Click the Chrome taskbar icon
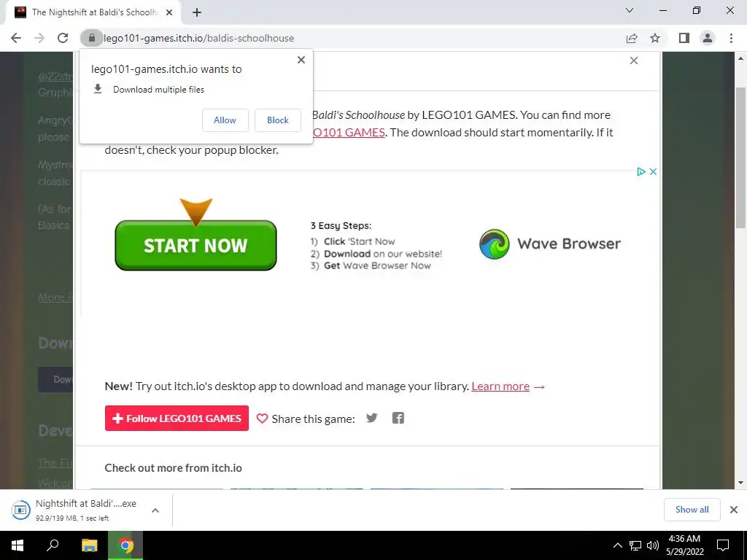Image resolution: width=747 pixels, height=560 pixels. coord(125,545)
